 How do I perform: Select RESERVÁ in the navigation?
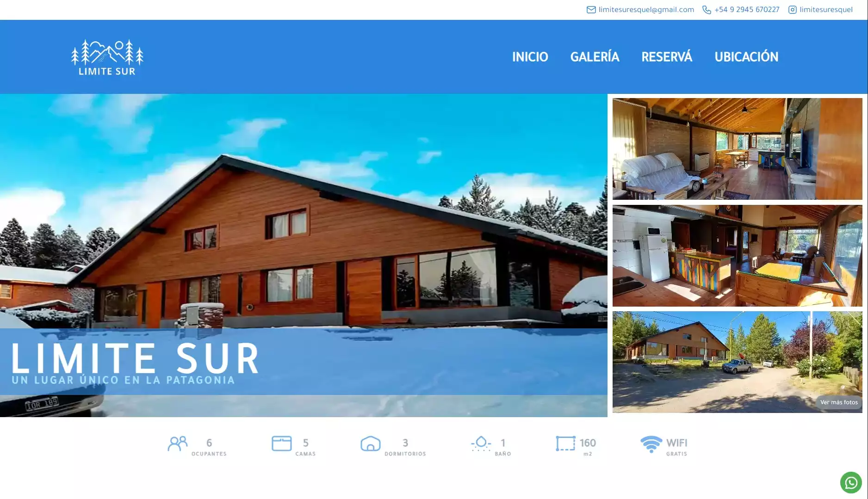point(667,57)
